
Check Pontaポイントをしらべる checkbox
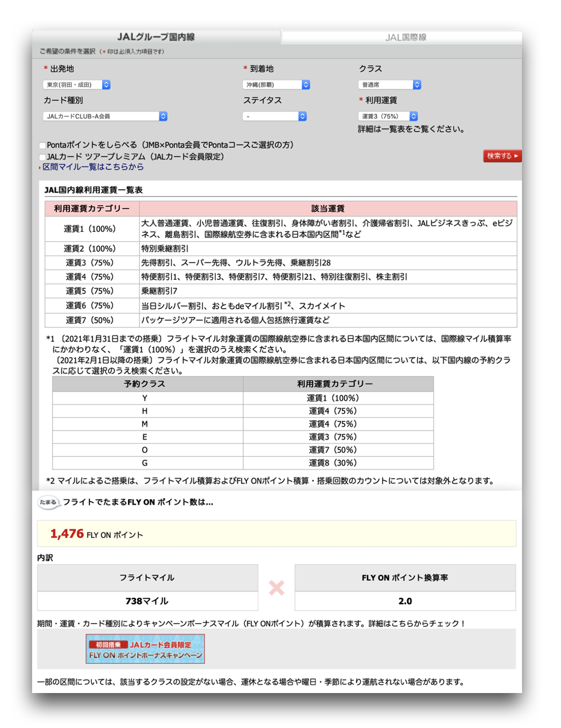pyautogui.click(x=42, y=146)
